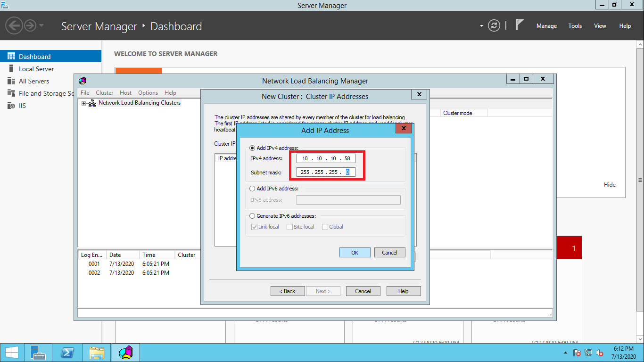
Task: Click time 6:05:21 PM in log row 0002
Action: [x=156, y=273]
